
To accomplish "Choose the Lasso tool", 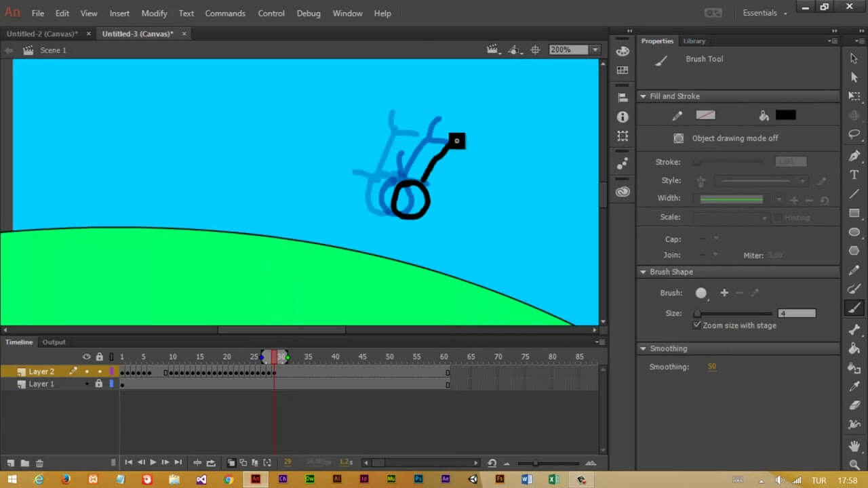I will (854, 135).
